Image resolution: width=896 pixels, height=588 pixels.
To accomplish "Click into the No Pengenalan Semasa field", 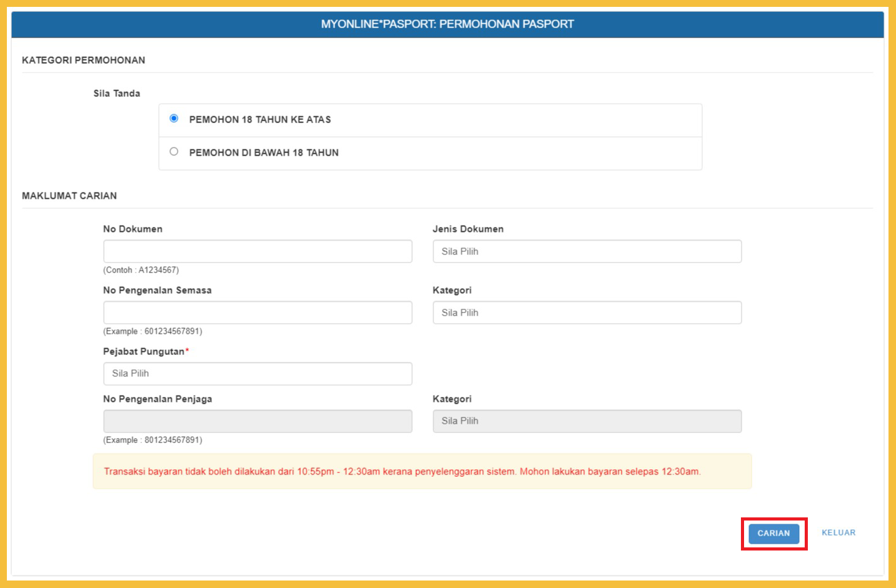I will (257, 312).
